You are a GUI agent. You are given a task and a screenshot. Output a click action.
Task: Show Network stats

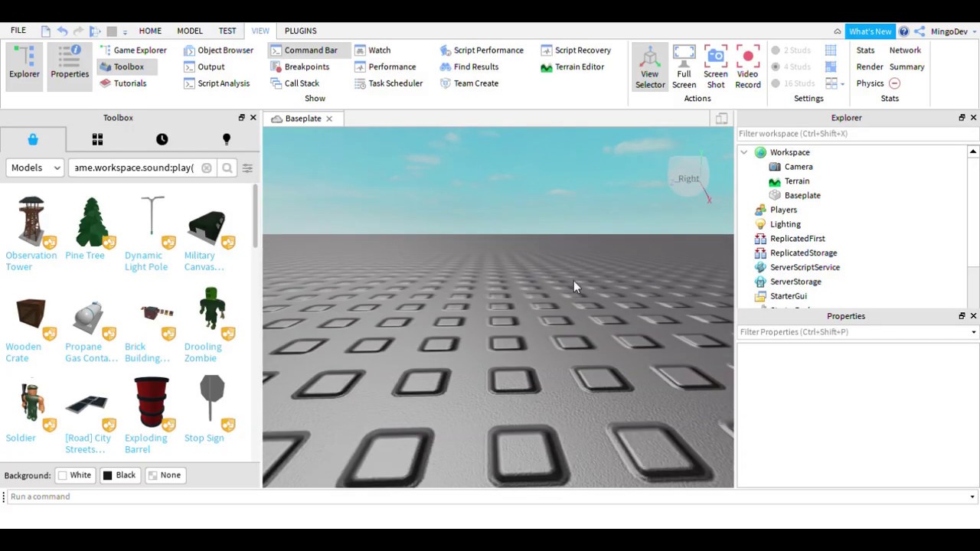coord(905,51)
